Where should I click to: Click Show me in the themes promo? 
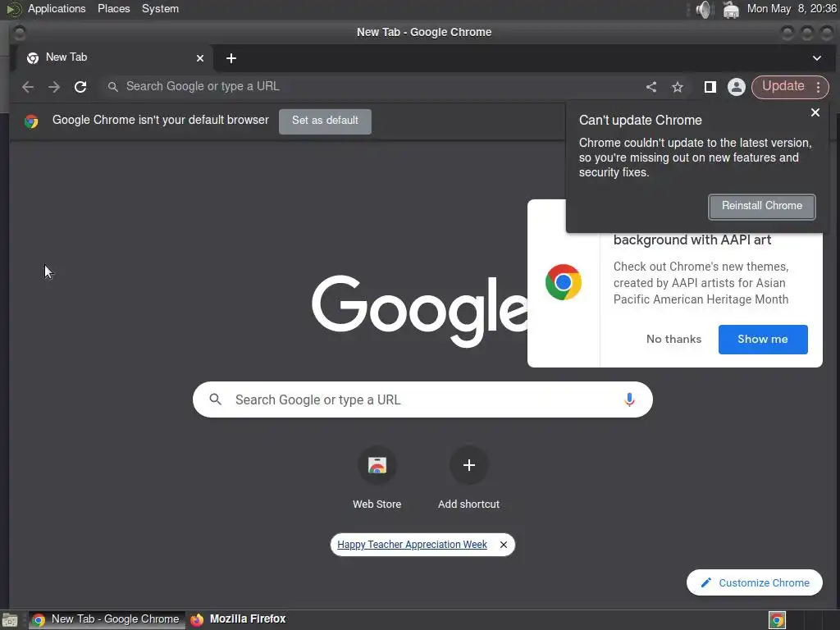[763, 339]
